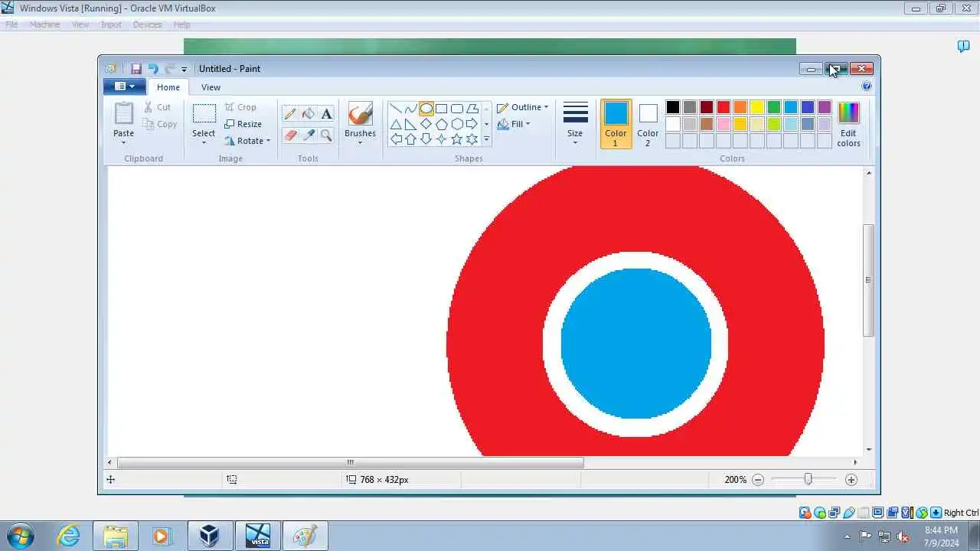Viewport: 980px width, 551px height.
Task: Open the Size line thickness dropdown
Action: click(575, 124)
